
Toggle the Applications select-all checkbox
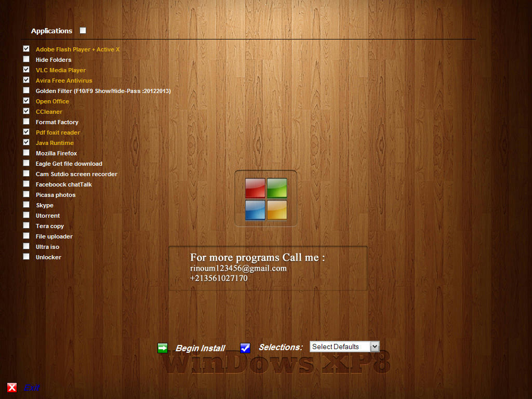click(83, 31)
